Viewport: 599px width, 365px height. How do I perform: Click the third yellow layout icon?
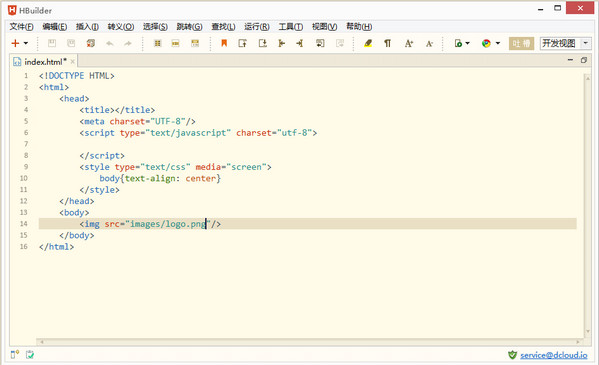click(x=195, y=43)
